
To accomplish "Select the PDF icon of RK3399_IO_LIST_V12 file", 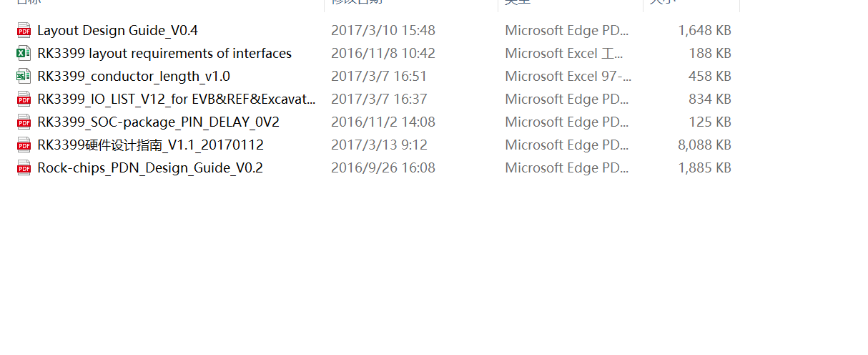I will pos(24,99).
